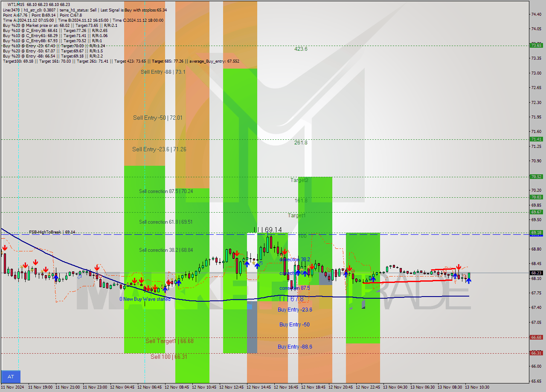The width and height of the screenshot is (546, 392).
Task: Click the 'WTI,M15' symbol header text
Action: [x=16, y=5]
